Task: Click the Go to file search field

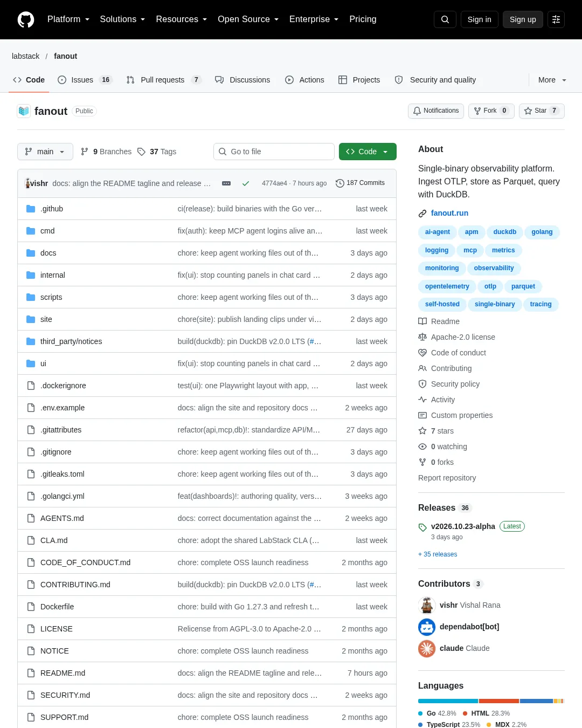Action: tap(274, 152)
